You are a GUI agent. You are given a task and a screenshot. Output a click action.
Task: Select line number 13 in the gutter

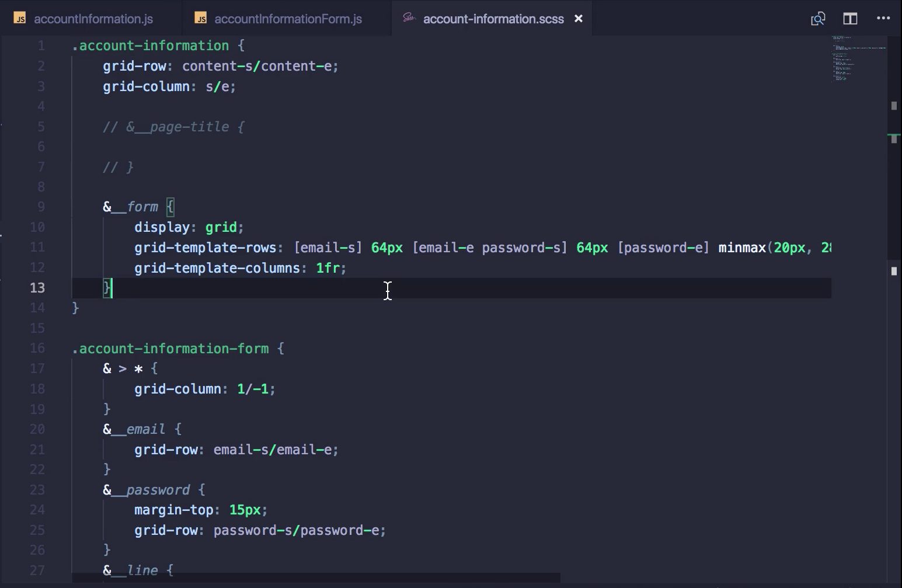coord(37,288)
